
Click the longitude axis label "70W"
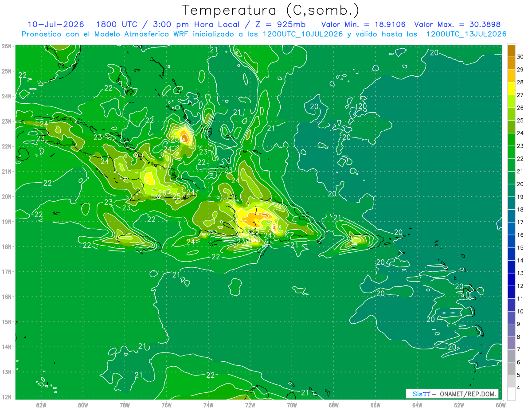point(292,404)
